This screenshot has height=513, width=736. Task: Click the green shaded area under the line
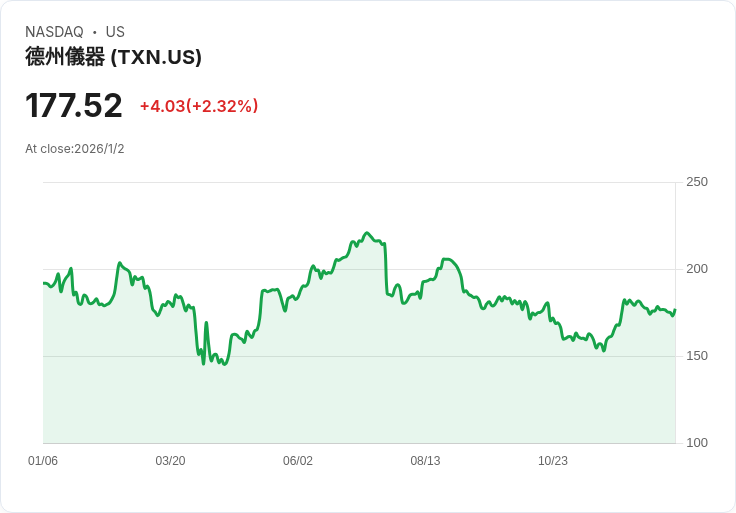[x=359, y=399]
